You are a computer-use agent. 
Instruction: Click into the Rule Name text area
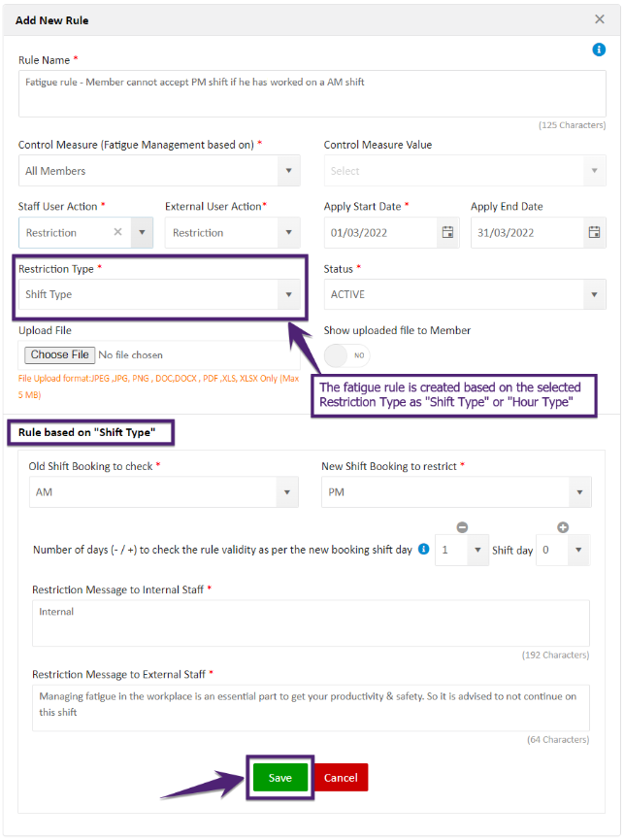[312, 94]
